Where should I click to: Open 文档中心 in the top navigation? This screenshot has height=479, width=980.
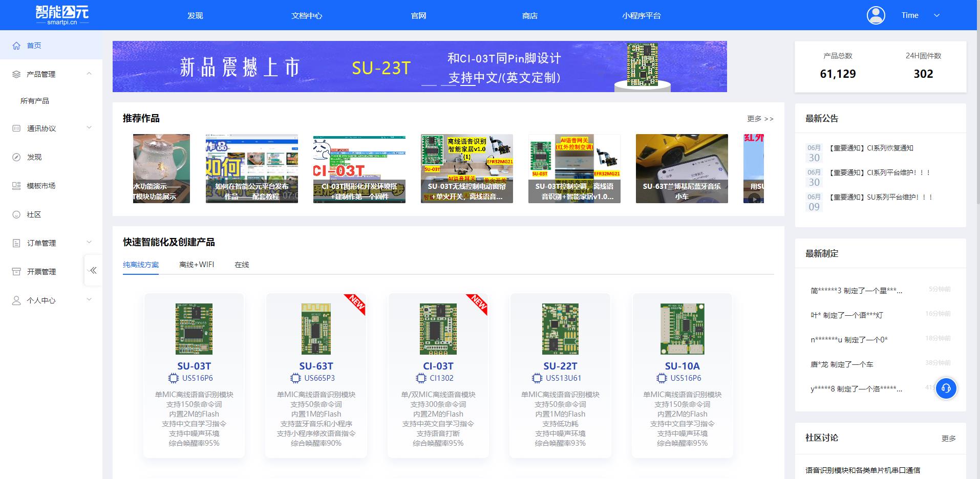click(x=307, y=16)
